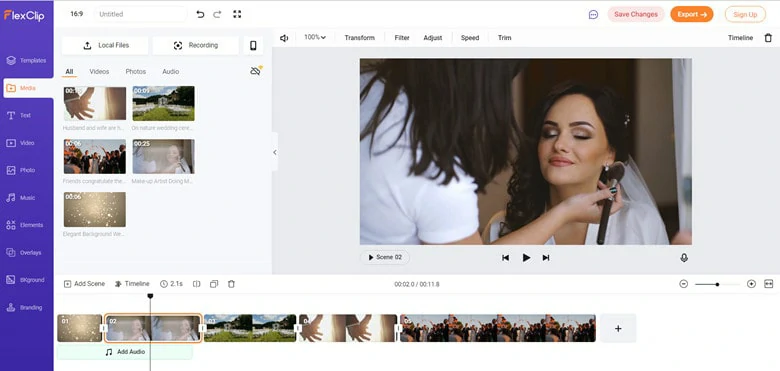Click the Untitled project name field
This screenshot has height=371, width=780.
(x=140, y=14)
